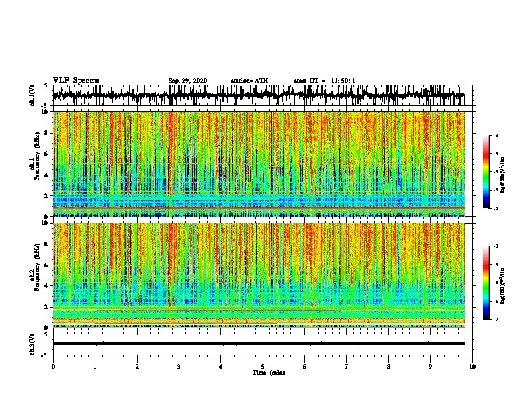Image resolution: width=532 pixels, height=411 pixels.
Task: Click the "-5" tick label on ch.3(V) axis
Action: tap(46, 355)
